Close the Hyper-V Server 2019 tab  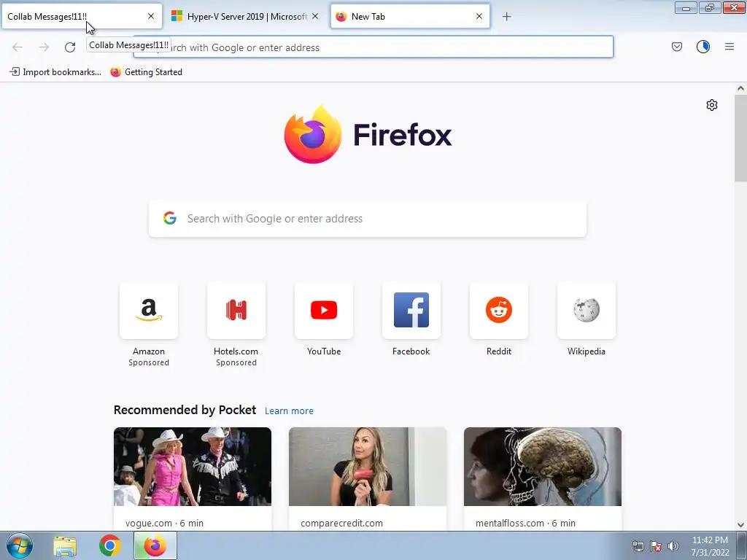tap(315, 16)
